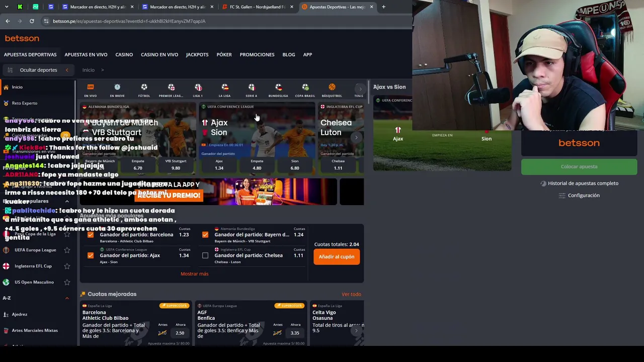644x362 pixels.
Task: Click the betsson logo in the header
Action: [22, 38]
